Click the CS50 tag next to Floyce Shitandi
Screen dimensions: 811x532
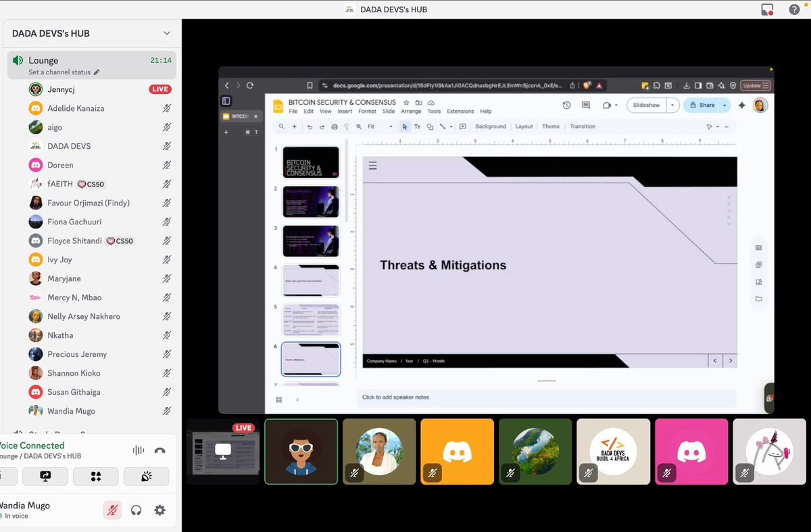tap(120, 241)
